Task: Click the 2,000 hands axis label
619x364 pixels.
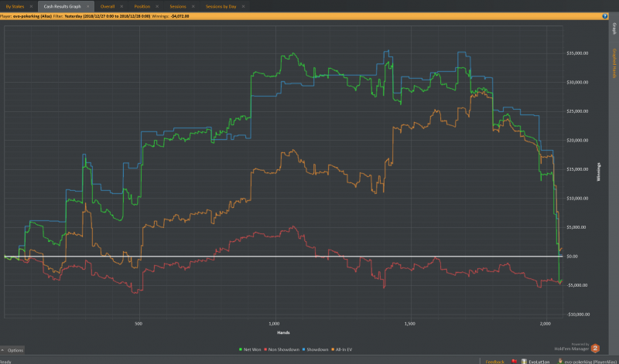Action: (545, 324)
